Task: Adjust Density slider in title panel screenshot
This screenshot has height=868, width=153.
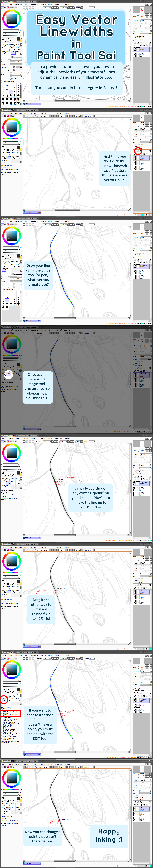Action: click(16, 64)
